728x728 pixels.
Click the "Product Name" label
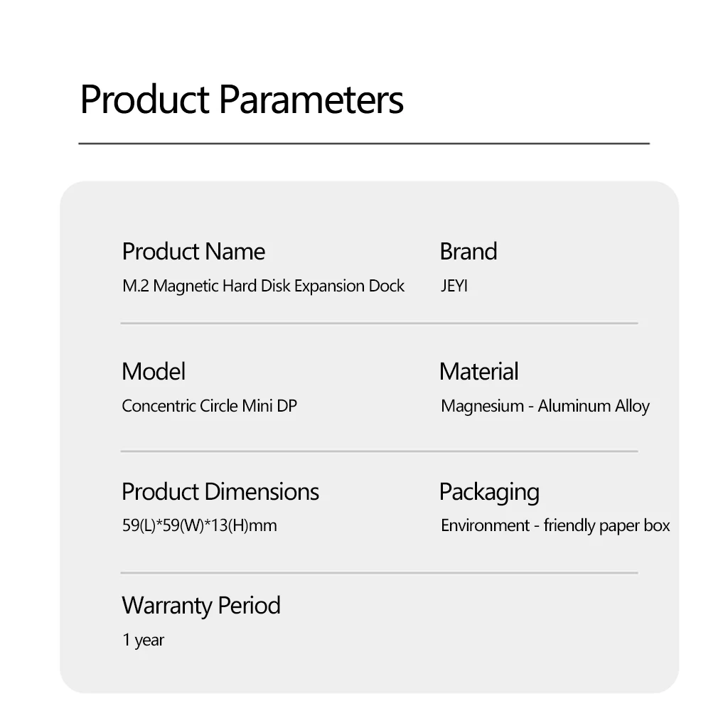pos(193,252)
